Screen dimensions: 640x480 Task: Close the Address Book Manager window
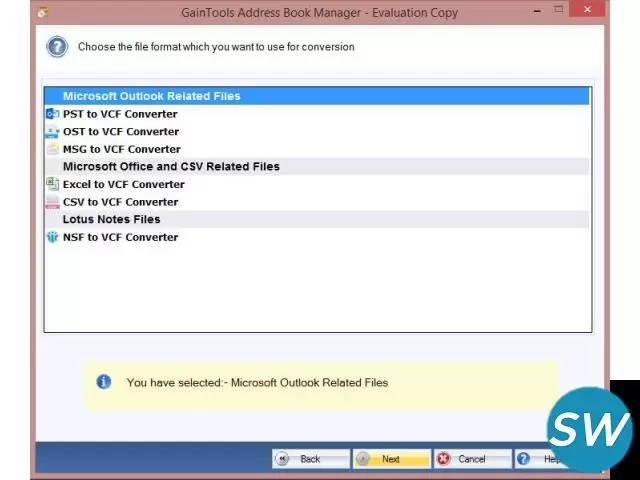point(587,10)
